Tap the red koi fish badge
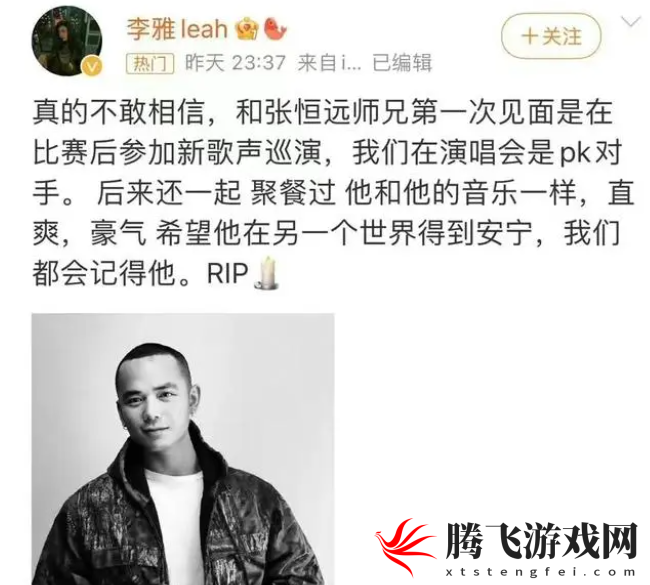The height and width of the screenshot is (585, 650). pyautogui.click(x=275, y=29)
